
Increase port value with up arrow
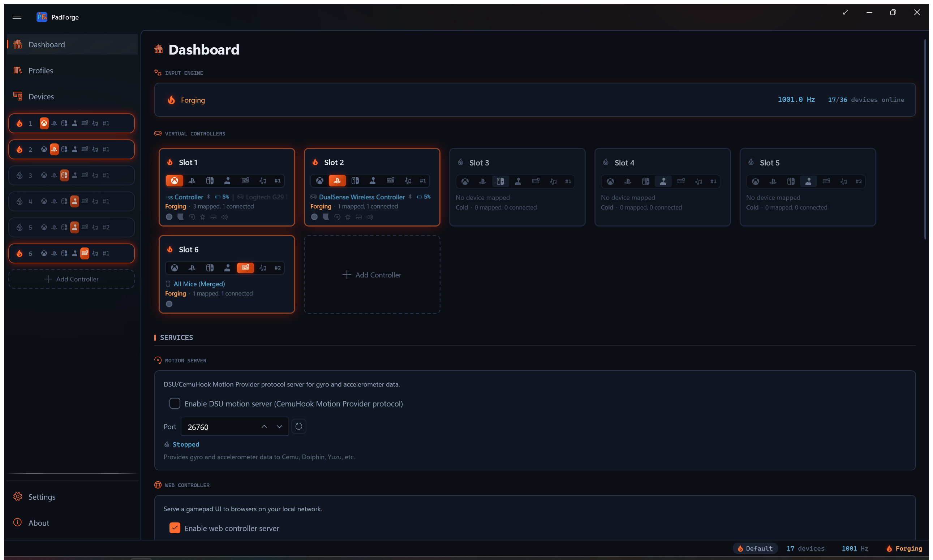point(264,426)
